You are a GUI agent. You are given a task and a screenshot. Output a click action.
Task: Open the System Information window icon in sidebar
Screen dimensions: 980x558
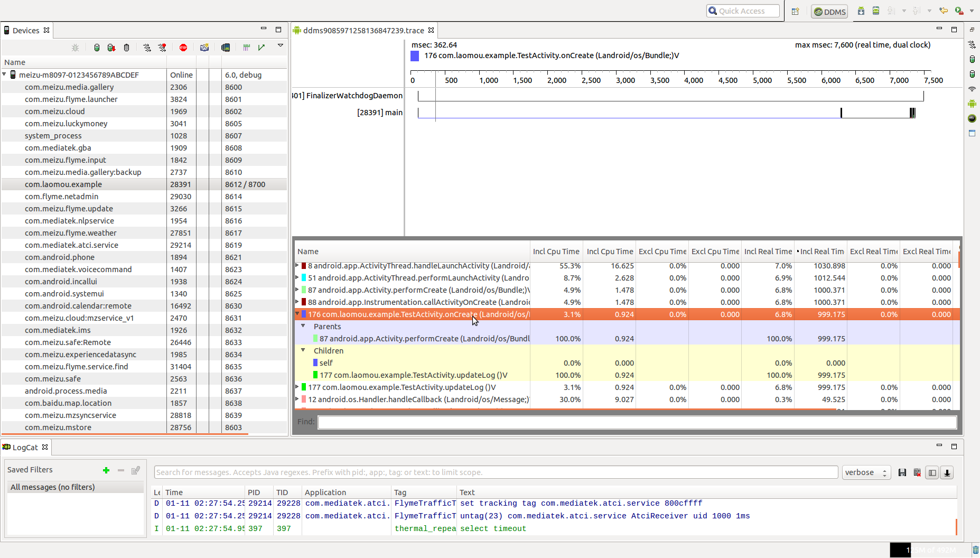[x=972, y=133]
